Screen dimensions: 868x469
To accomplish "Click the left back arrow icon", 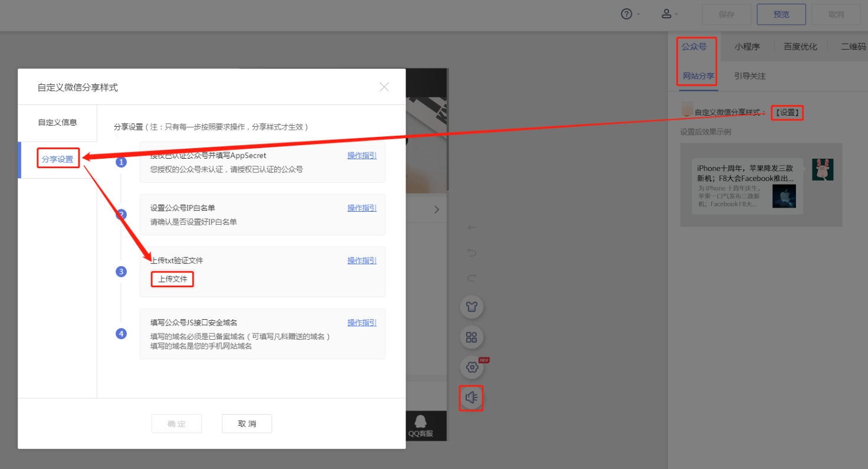I will pyautogui.click(x=471, y=228).
